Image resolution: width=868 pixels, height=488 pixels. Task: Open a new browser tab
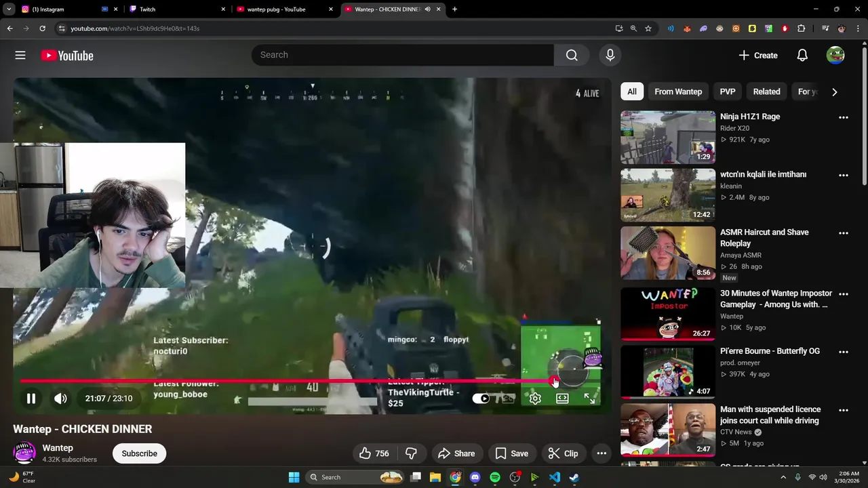click(454, 9)
